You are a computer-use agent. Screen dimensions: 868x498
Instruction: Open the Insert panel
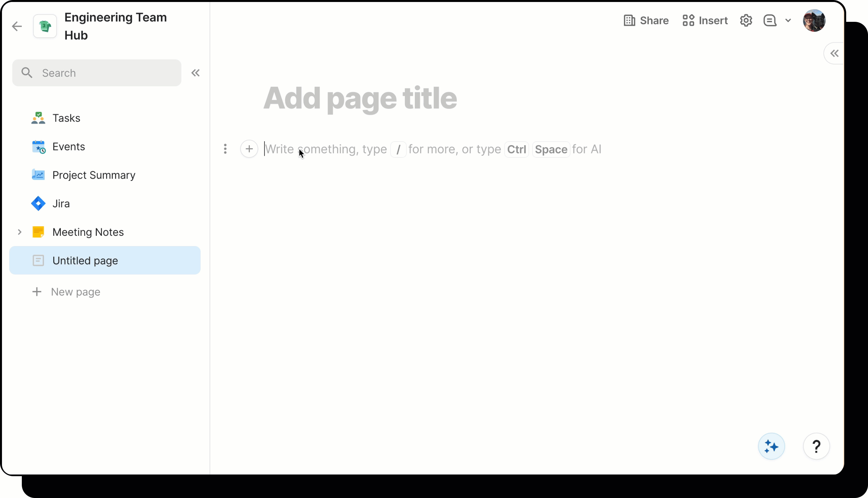tap(705, 20)
